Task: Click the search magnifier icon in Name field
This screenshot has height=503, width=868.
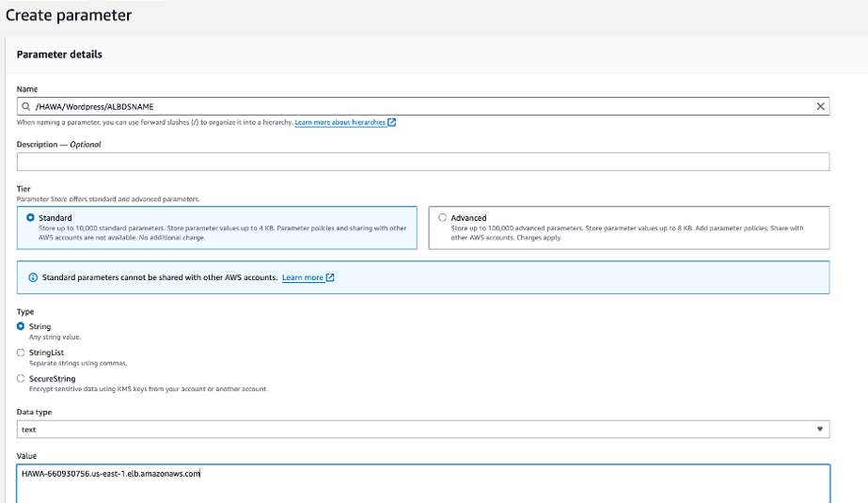Action: click(26, 107)
